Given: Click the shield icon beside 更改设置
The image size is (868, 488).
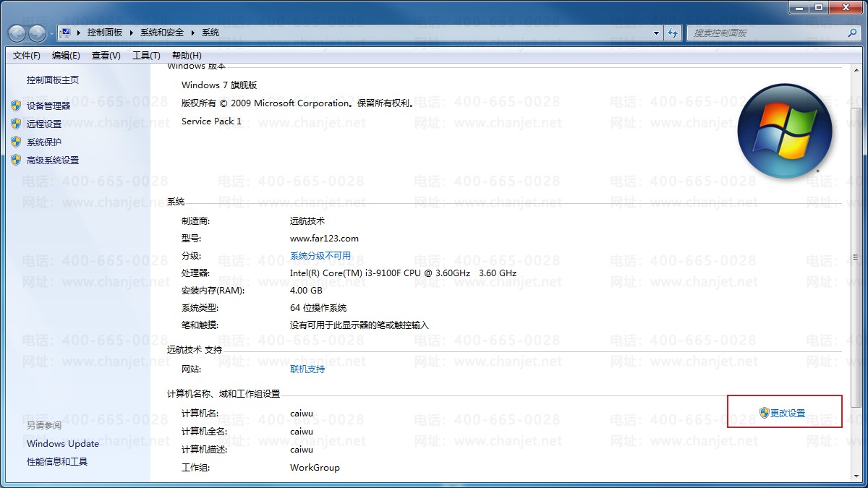Looking at the screenshot, I should point(764,413).
